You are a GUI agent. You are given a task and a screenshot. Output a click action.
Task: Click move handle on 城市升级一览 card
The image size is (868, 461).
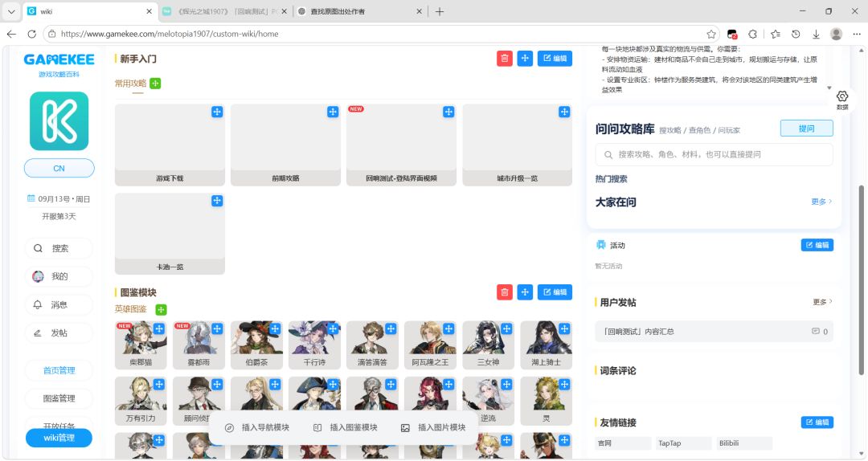[x=564, y=112]
